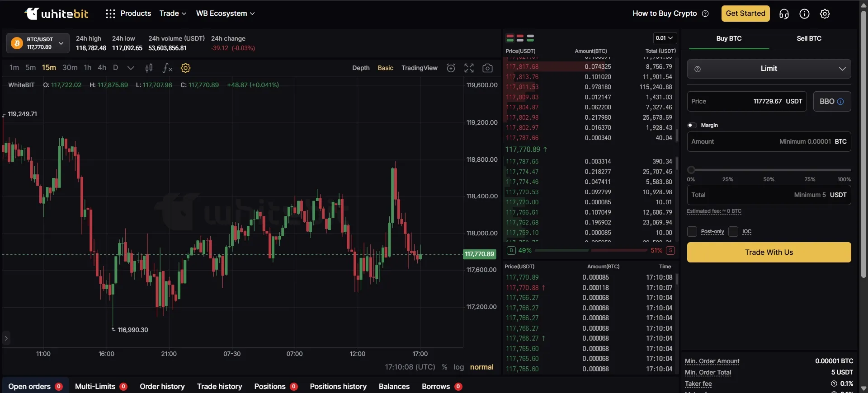
Task: Toggle log scale on chart
Action: [458, 367]
